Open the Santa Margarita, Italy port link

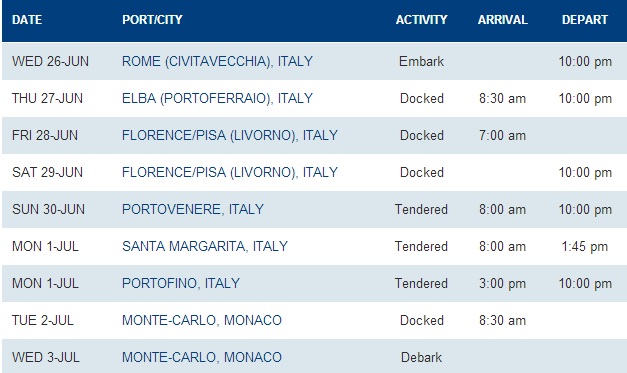point(205,246)
